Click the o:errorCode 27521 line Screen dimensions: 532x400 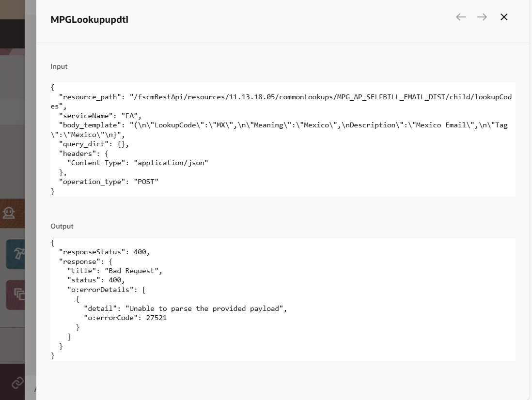point(125,318)
